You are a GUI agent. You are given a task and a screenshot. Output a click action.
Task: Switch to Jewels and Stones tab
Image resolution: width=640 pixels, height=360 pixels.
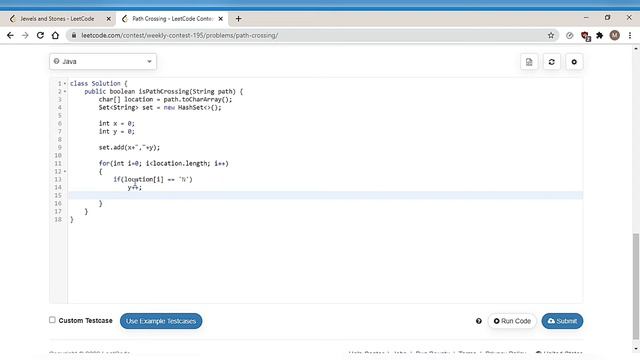coord(57,19)
